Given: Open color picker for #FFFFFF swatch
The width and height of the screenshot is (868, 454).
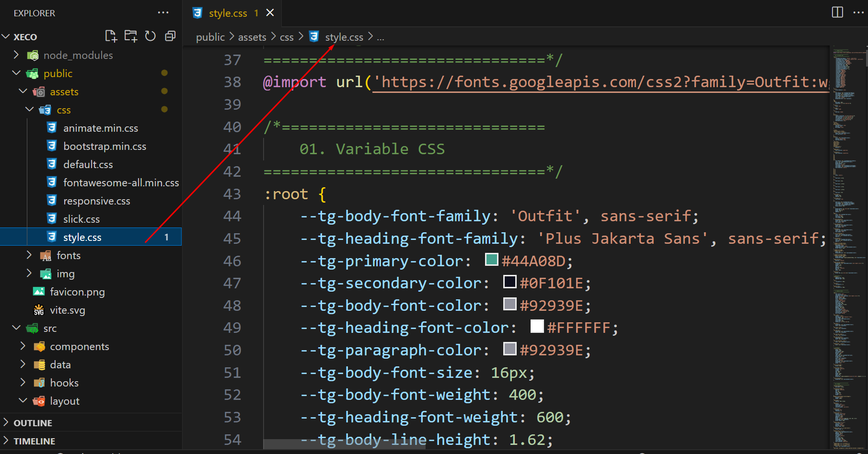Looking at the screenshot, I should tap(537, 326).
